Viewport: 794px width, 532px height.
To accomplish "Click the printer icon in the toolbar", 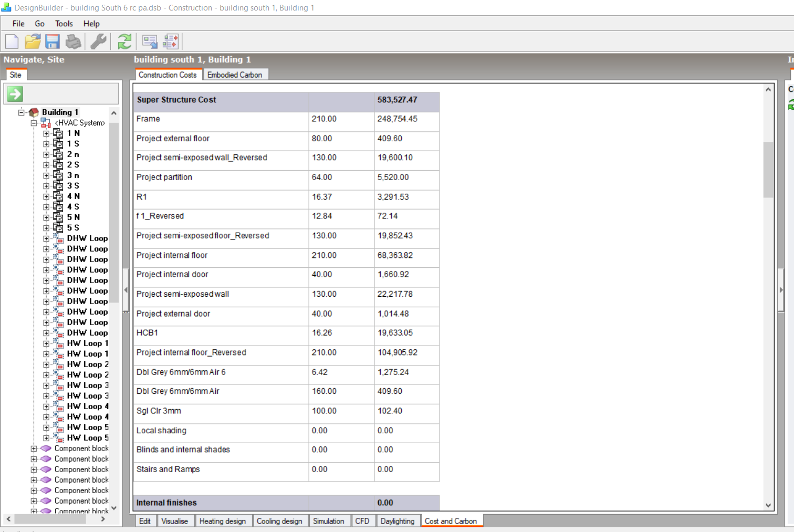I will 73,41.
